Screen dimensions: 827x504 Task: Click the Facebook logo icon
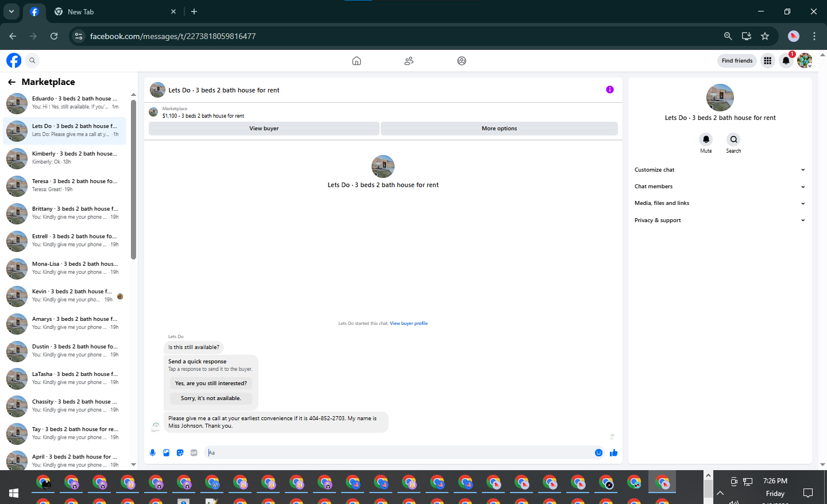14,60
